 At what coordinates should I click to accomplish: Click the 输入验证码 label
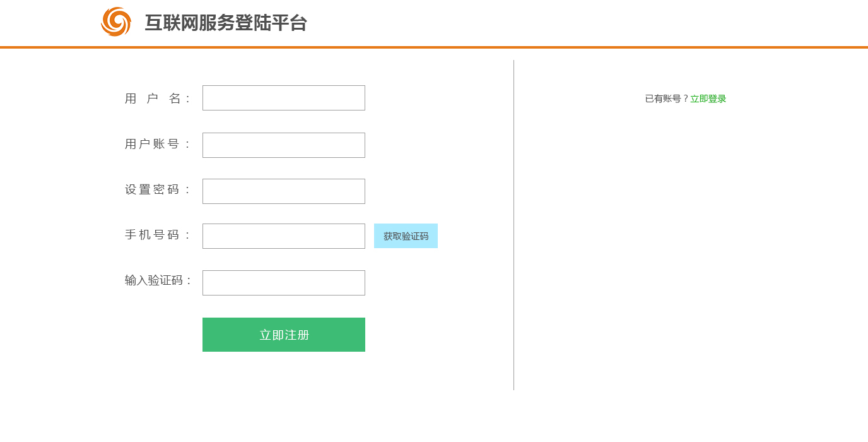158,280
